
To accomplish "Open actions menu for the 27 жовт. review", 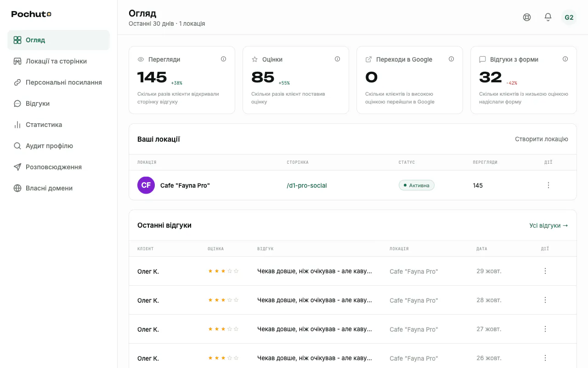I will 545,329.
